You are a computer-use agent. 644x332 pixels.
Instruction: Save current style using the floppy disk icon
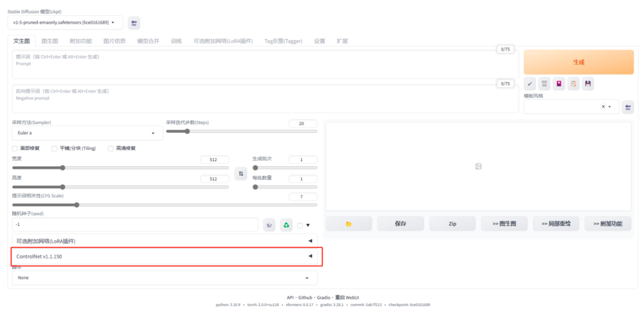tap(588, 84)
